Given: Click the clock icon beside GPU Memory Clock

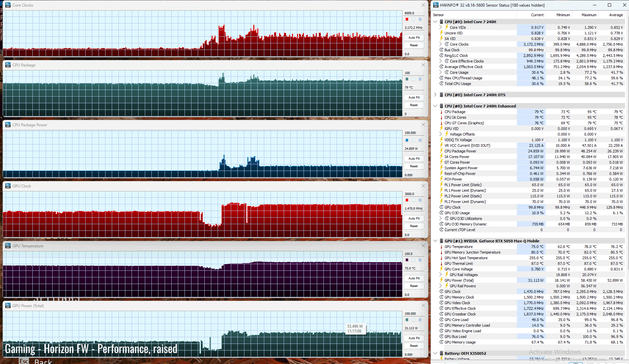Looking at the screenshot, I should 441,297.
